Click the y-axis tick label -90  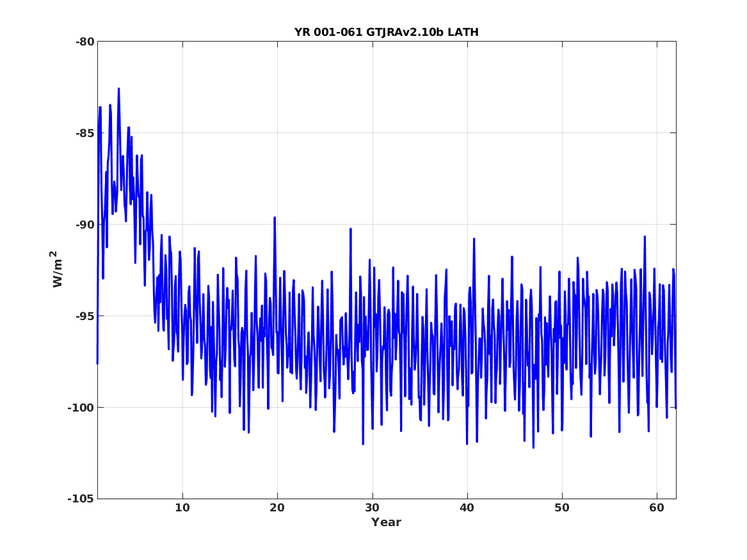(x=84, y=224)
